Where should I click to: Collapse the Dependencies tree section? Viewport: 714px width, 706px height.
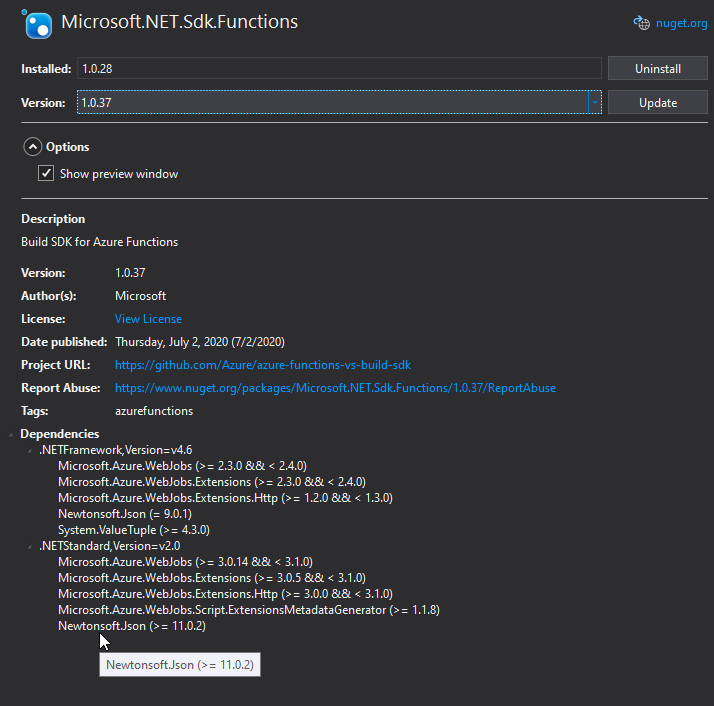10,435
